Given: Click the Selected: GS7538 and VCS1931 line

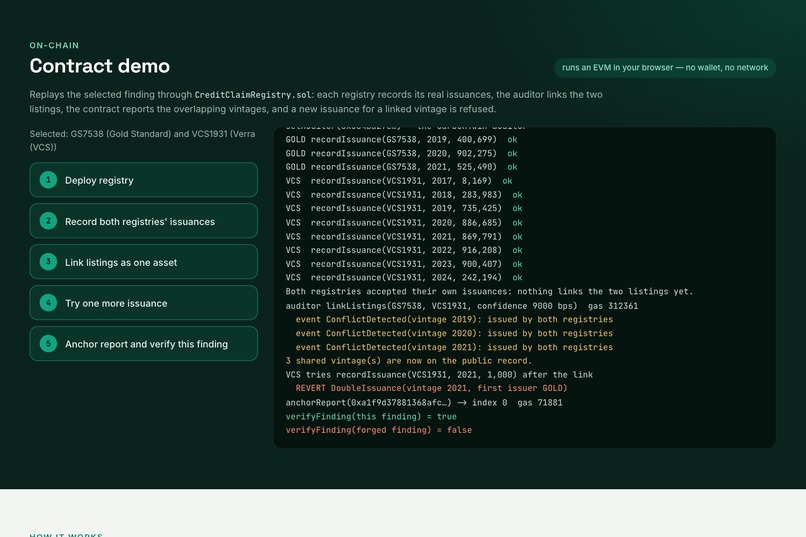Looking at the screenshot, I should (x=142, y=140).
